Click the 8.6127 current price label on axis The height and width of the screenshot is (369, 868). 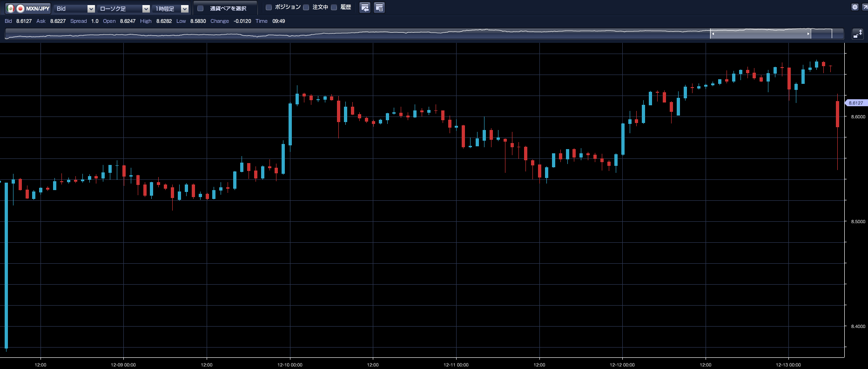(x=855, y=103)
